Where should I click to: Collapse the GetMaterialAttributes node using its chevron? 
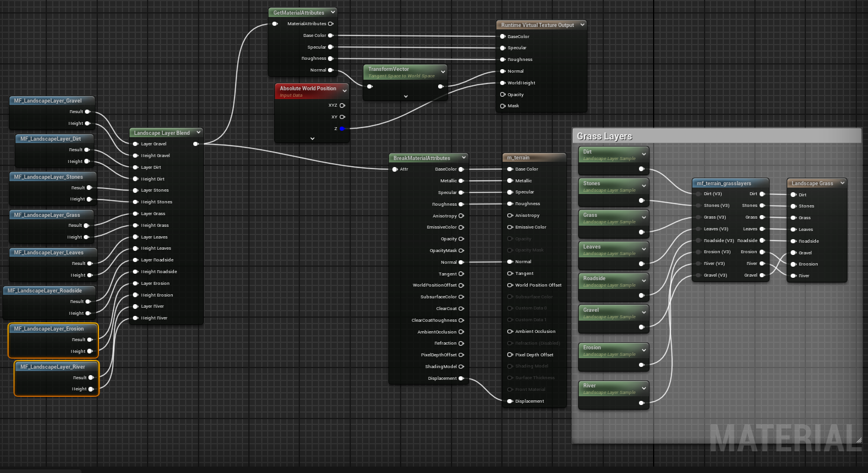pyautogui.click(x=333, y=12)
